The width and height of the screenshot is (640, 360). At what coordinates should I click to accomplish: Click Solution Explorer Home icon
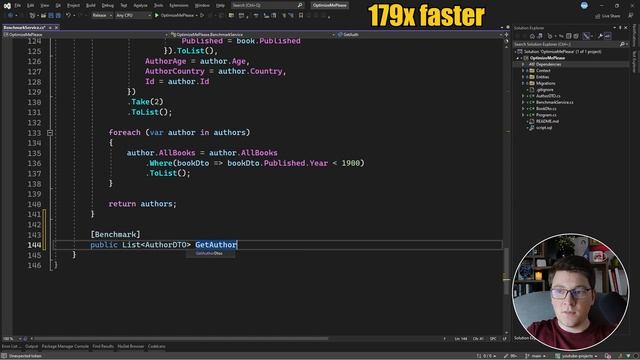[532, 36]
